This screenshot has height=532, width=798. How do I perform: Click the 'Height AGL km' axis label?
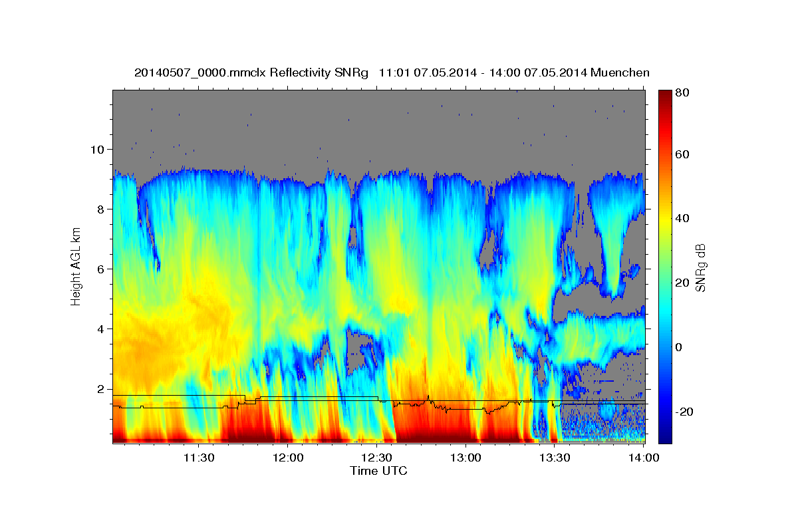[76, 266]
